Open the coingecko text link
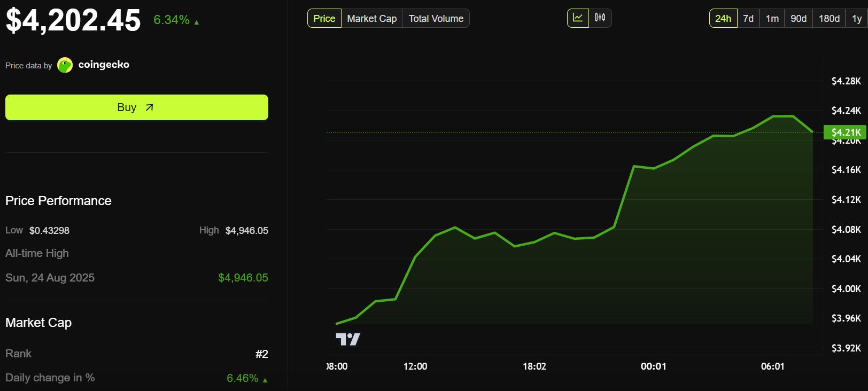Image resolution: width=868 pixels, height=391 pixels. (x=104, y=65)
